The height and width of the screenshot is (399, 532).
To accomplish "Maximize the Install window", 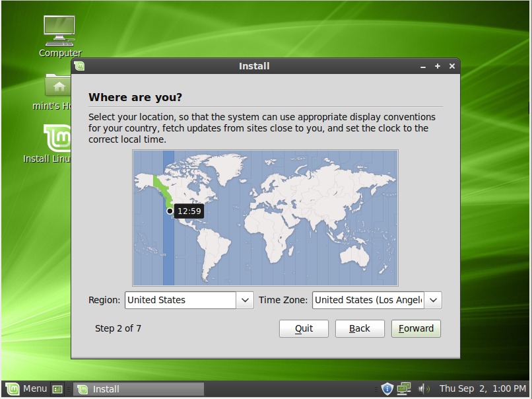I will click(x=438, y=66).
